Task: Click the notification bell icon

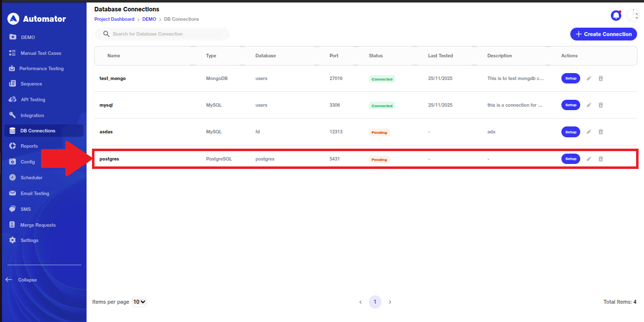Action: click(616, 16)
